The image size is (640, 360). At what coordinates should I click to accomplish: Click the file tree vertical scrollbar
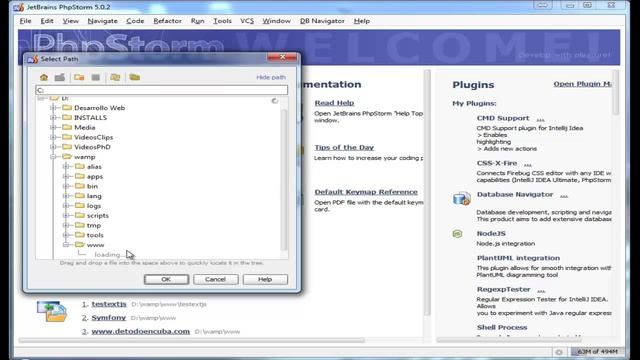tap(284, 180)
